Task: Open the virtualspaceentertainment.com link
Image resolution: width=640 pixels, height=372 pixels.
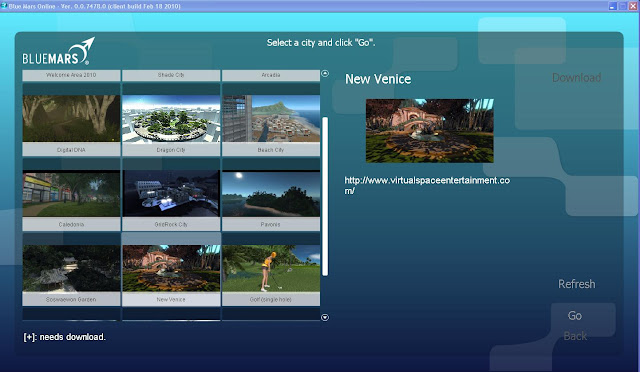Action: tap(427, 185)
